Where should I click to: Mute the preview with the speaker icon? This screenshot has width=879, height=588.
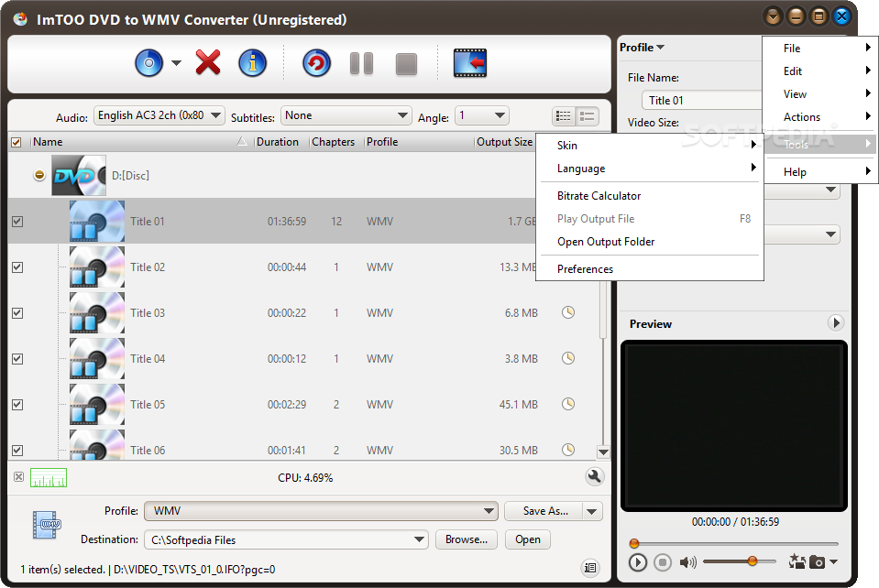click(x=687, y=561)
